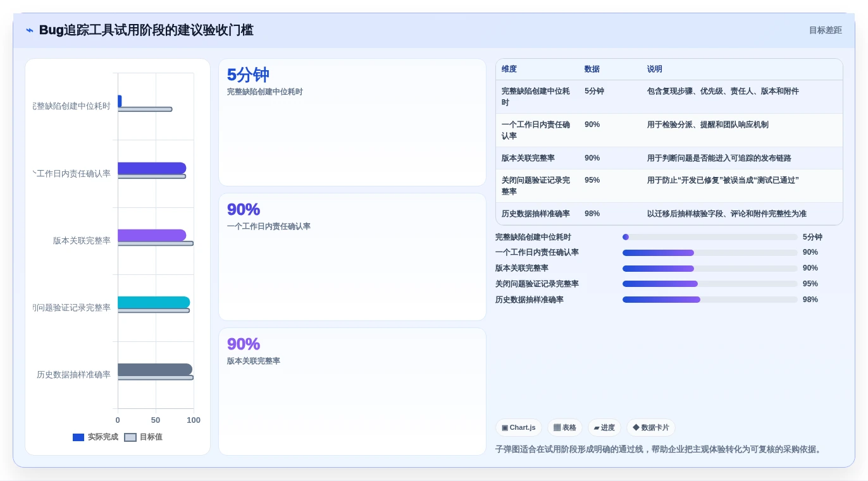Click the lightning icon beside the title
868x481 pixels.
click(x=30, y=30)
